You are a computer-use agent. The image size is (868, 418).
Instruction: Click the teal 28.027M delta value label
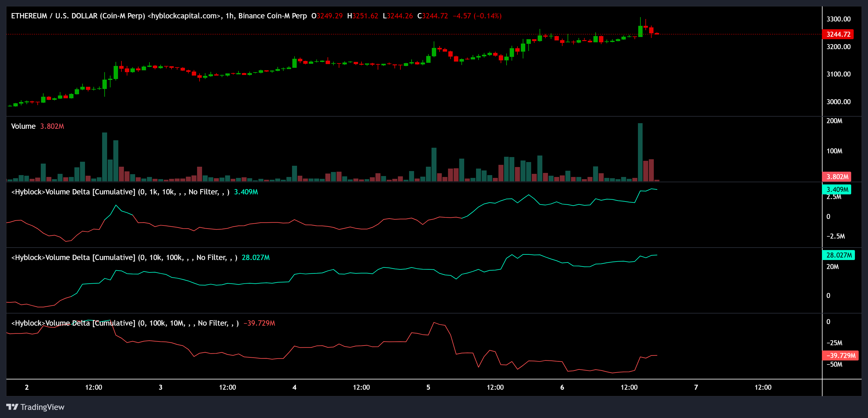pos(839,255)
